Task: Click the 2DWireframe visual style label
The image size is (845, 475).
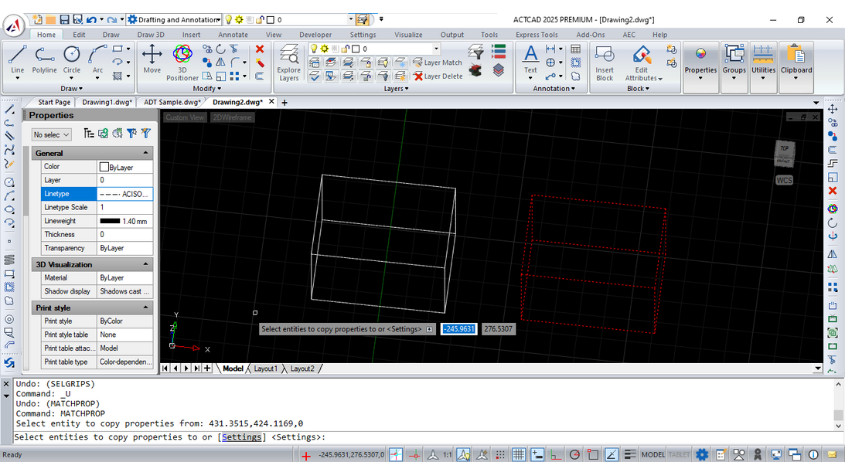Action: (x=232, y=118)
